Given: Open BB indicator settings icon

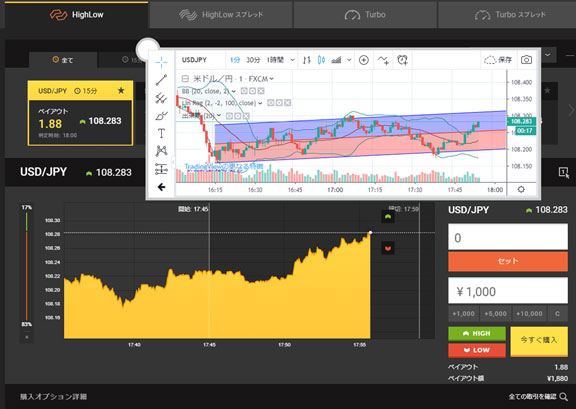Looking at the screenshot, I should click(x=252, y=91).
